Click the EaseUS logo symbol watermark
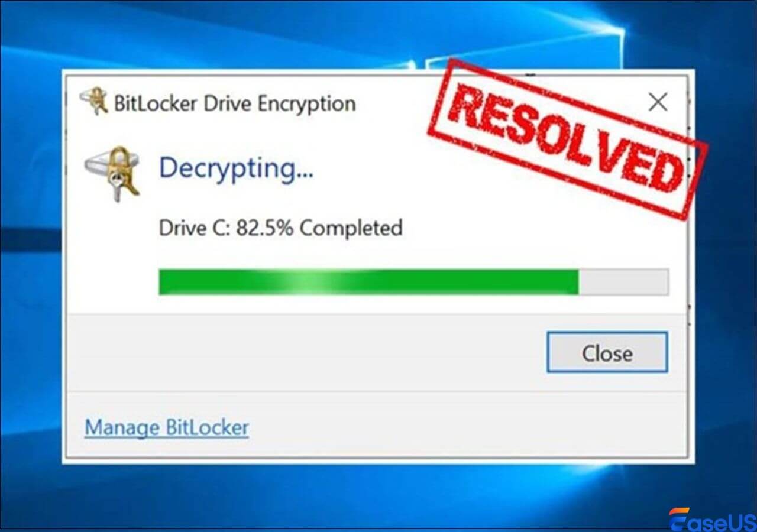757x532 pixels. 680,518
